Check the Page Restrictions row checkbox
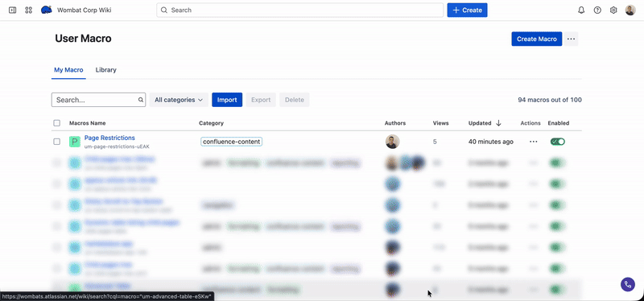The image size is (644, 301). tap(56, 142)
